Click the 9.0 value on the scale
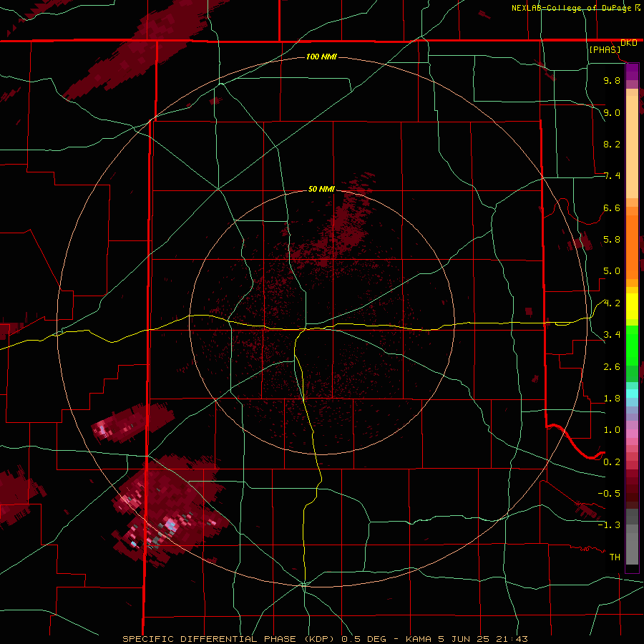This screenshot has height=644, width=644. click(612, 112)
